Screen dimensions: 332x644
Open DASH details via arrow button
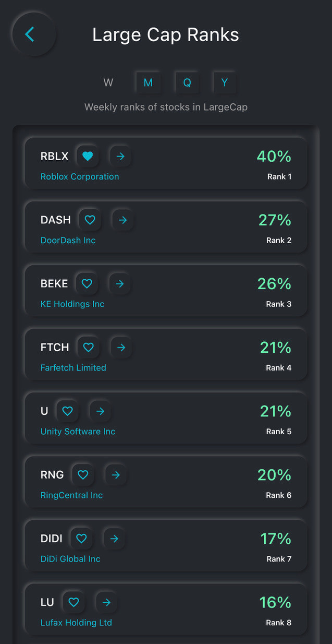click(123, 220)
